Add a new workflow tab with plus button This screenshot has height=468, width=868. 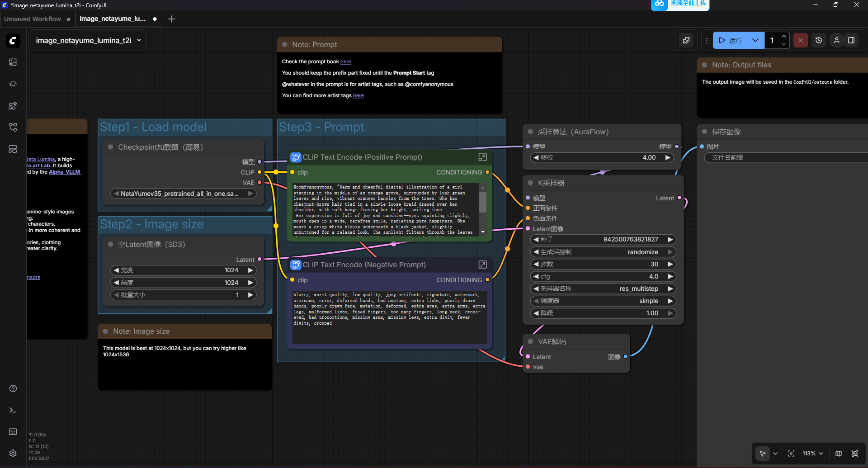click(172, 19)
